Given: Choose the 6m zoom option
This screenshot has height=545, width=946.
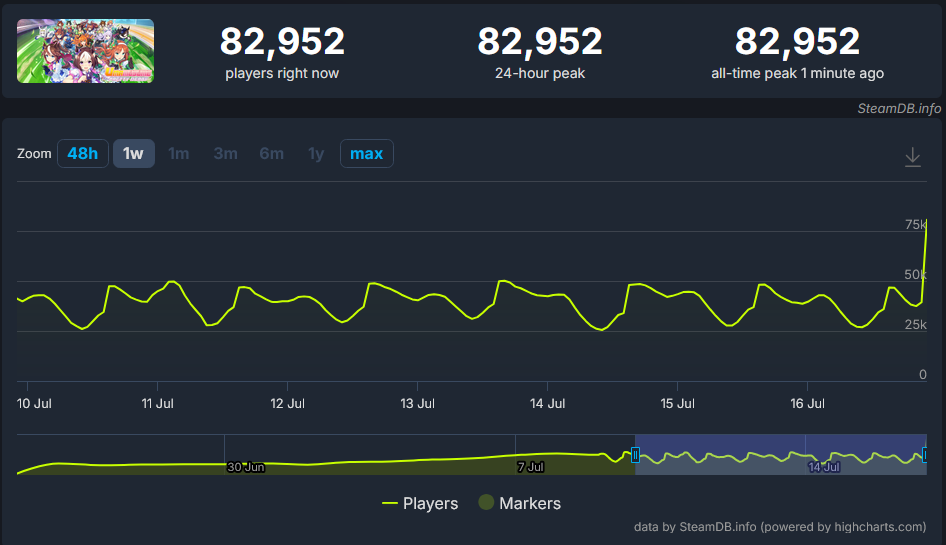Looking at the screenshot, I should coord(271,153).
